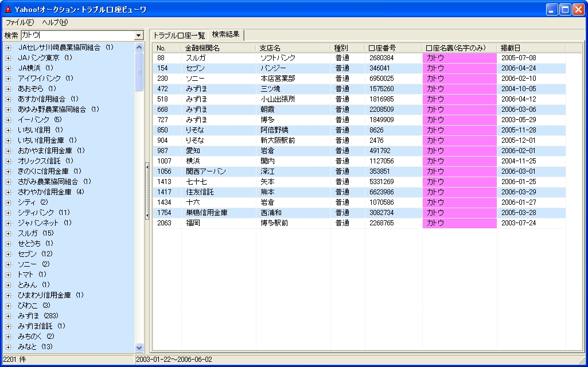Viewport: 588px width, 367px height.
Task: Select the オリックス信託 (1) tree item
Action: click(46, 161)
